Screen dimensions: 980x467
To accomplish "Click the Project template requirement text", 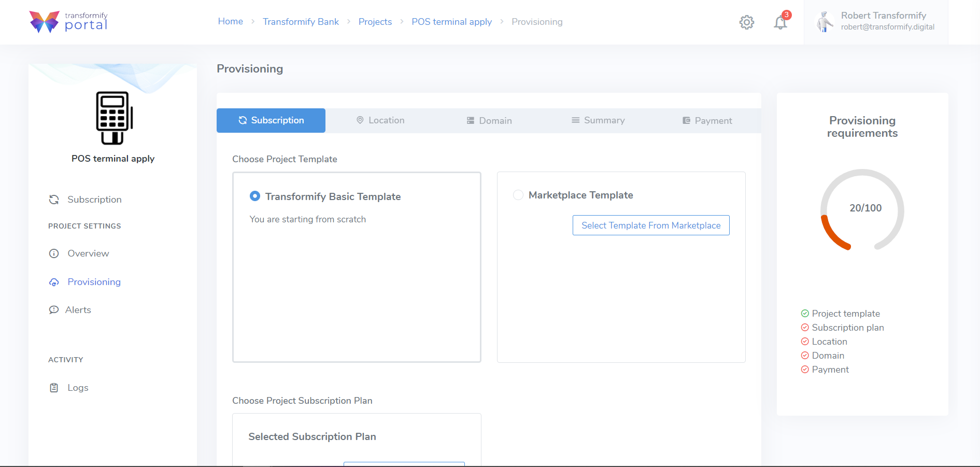I will click(x=846, y=314).
